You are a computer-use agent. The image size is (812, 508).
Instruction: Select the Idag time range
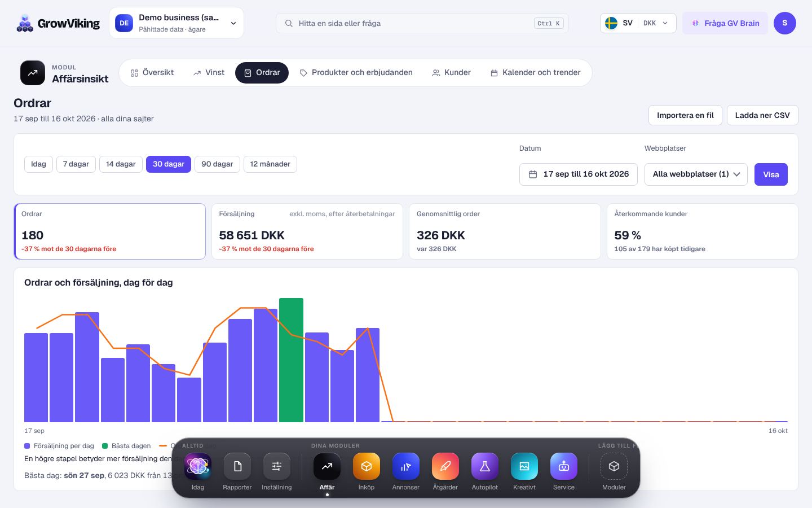point(38,164)
